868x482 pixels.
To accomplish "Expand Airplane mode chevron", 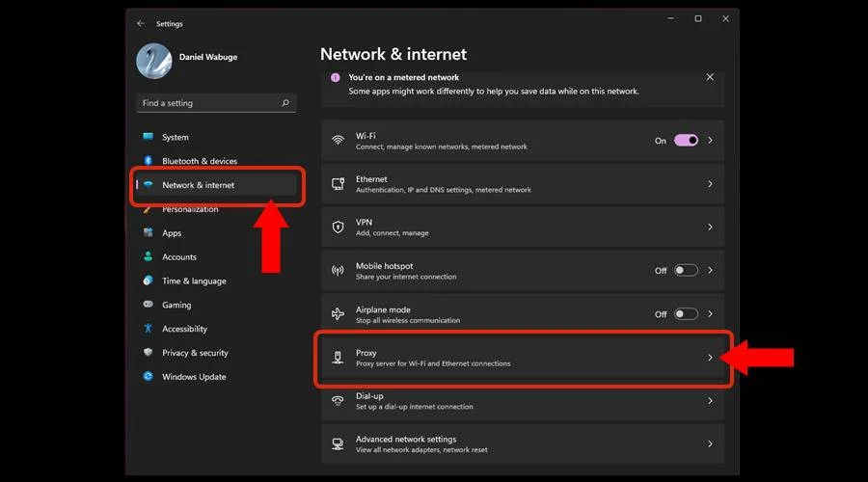I will [710, 313].
